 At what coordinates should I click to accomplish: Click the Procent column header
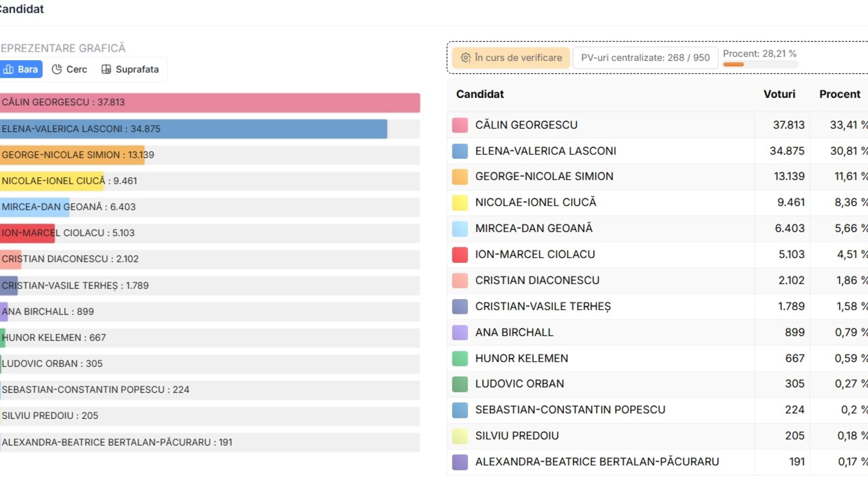coord(839,94)
